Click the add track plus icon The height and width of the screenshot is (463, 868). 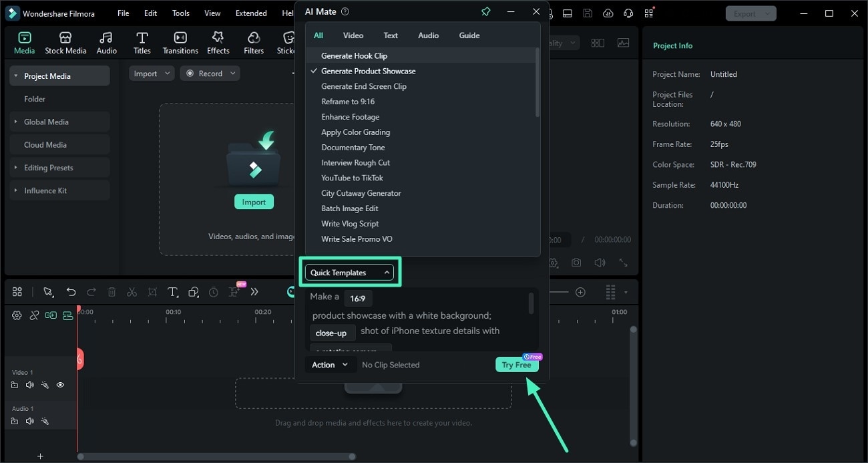coord(40,456)
